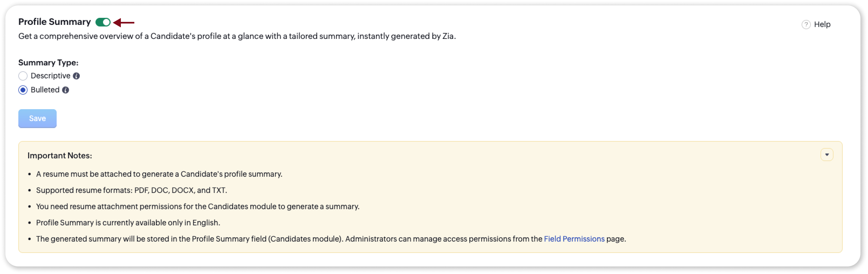This screenshot has width=868, height=274.
Task: Click the Zia summary description sentence
Action: click(237, 36)
